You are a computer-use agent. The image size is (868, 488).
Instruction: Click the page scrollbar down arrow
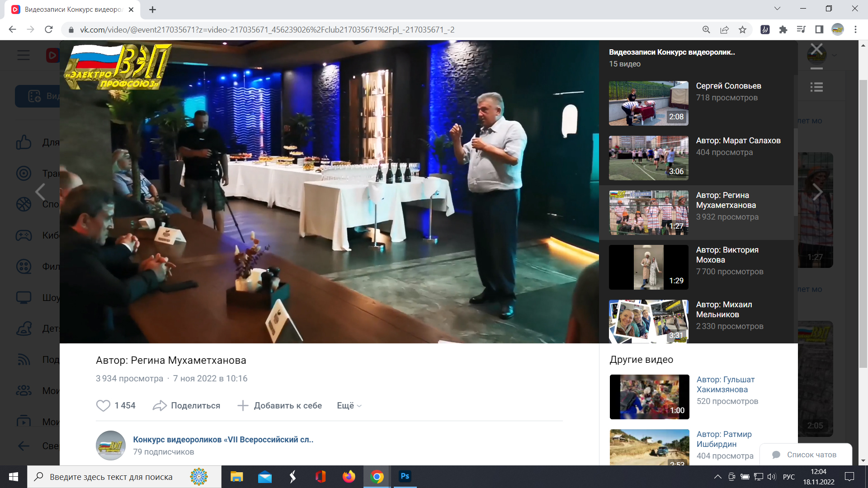pyautogui.click(x=863, y=460)
